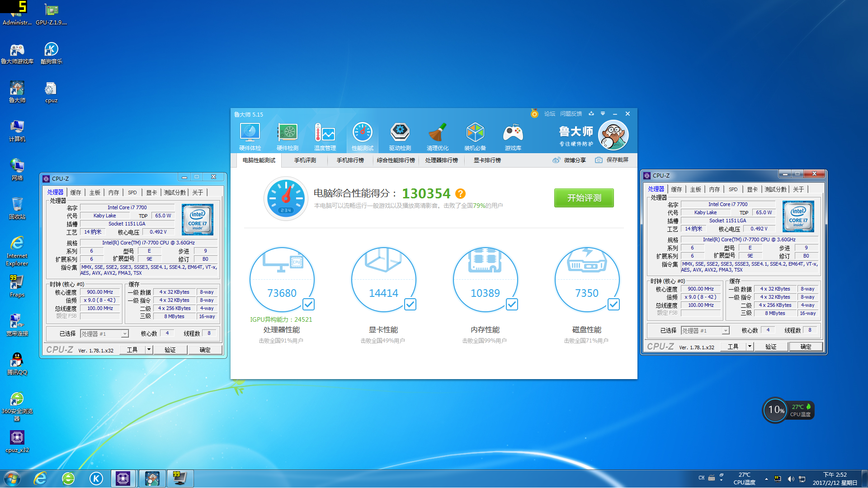Expand 工具 arrow in right CPU-Z
The width and height of the screenshot is (868, 488).
(750, 347)
